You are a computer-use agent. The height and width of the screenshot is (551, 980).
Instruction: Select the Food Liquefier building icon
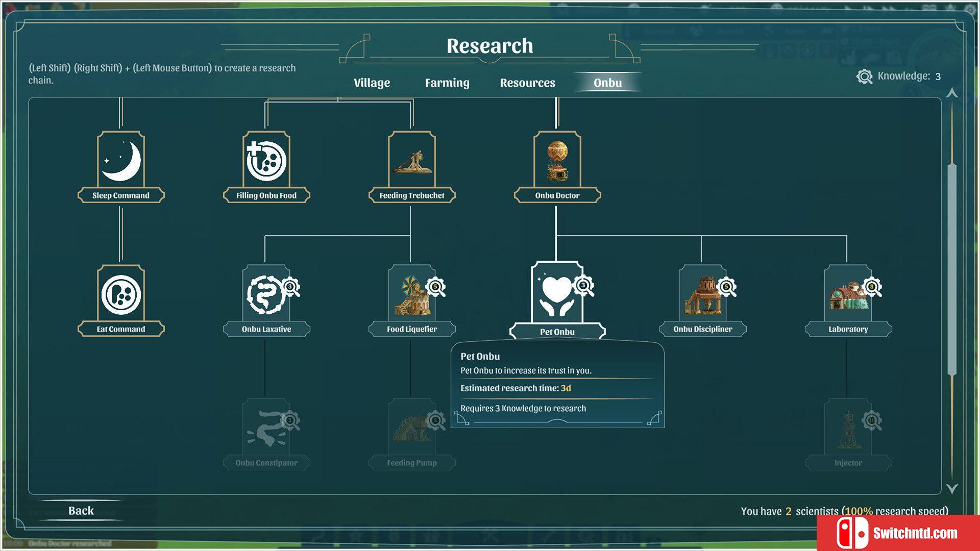pyautogui.click(x=411, y=295)
